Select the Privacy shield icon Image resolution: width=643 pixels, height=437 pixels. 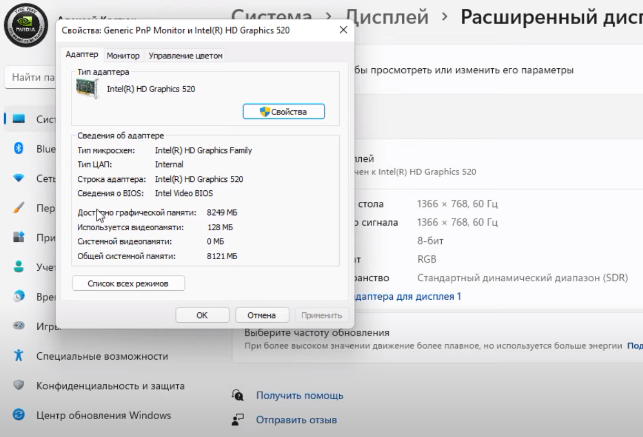18,385
